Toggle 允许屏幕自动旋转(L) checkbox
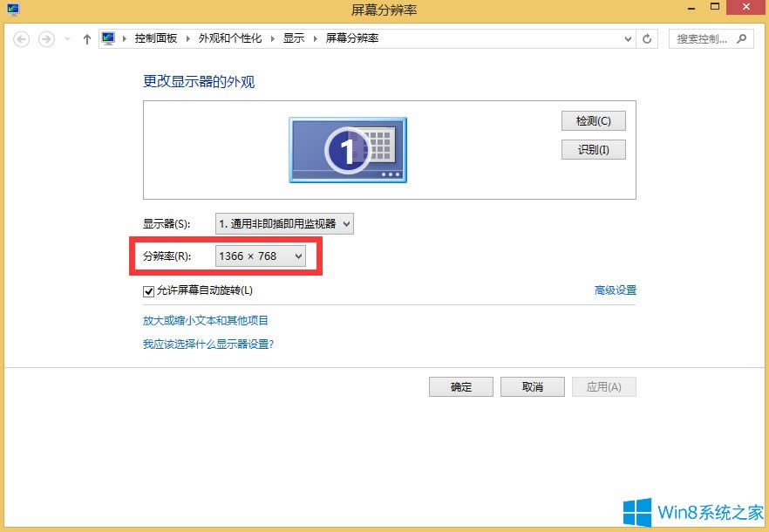The image size is (769, 532). click(148, 291)
